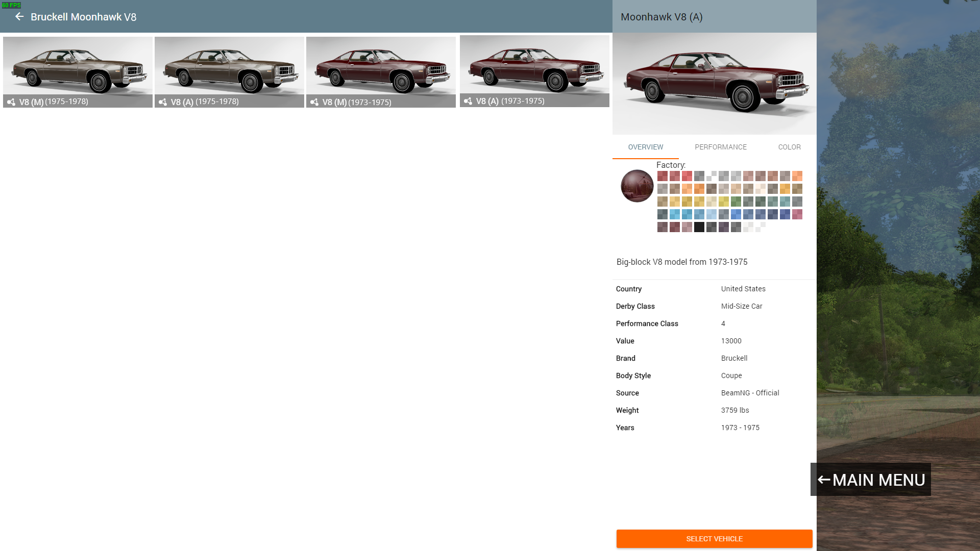Open the Color tab
Screen dimensions: 980x551
tap(790, 147)
